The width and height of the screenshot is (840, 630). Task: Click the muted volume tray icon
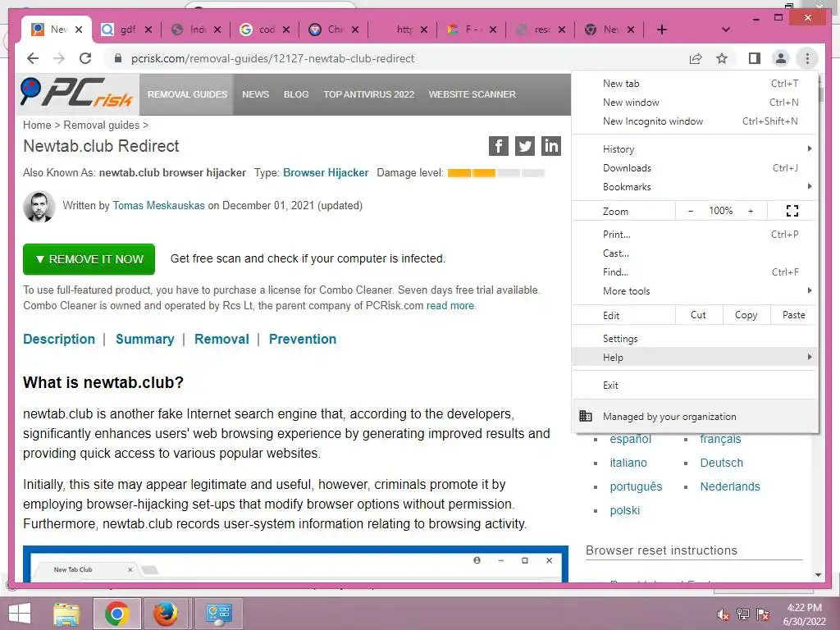(723, 614)
